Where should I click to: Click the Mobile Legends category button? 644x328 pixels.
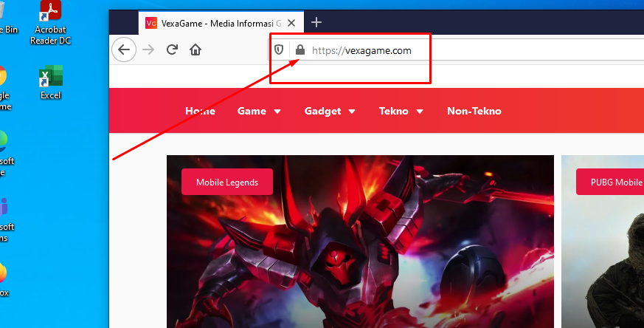coord(226,182)
